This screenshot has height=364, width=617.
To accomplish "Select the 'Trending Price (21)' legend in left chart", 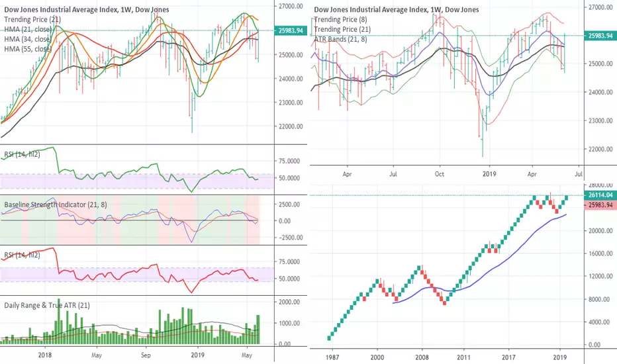I will [x=32, y=19].
